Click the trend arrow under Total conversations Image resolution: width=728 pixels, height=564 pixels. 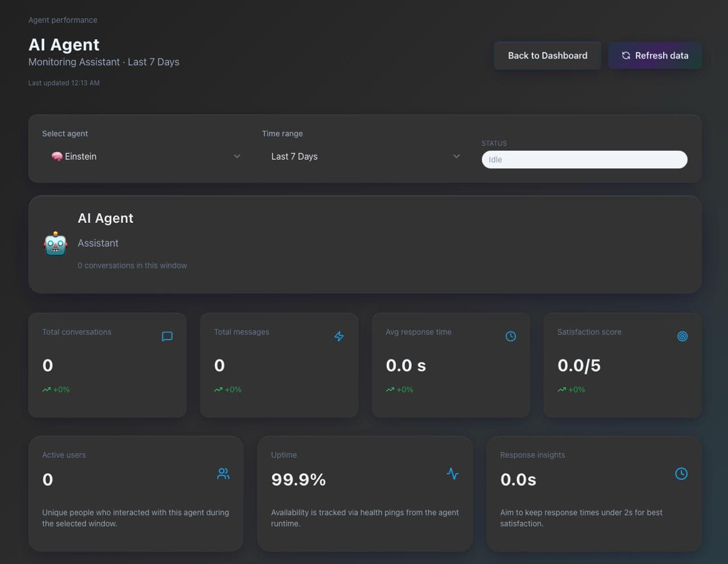[x=47, y=390]
